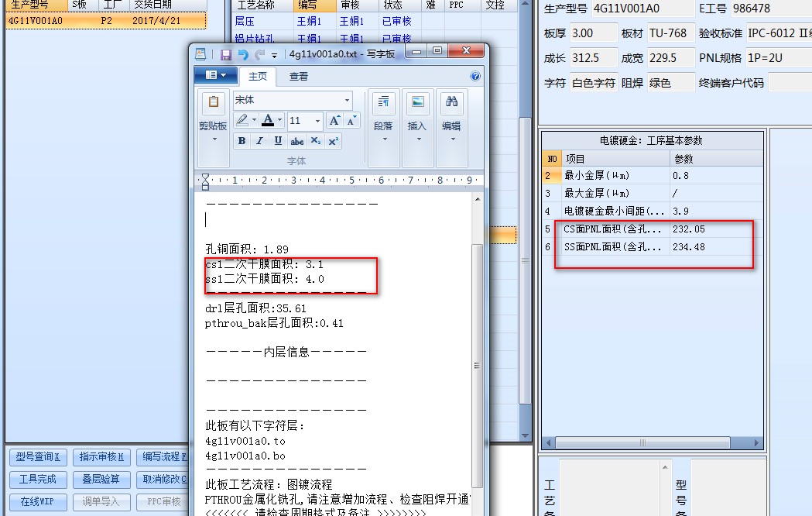This screenshot has height=516, width=812.
Task: Open font color dropdown arrow
Action: (x=279, y=120)
